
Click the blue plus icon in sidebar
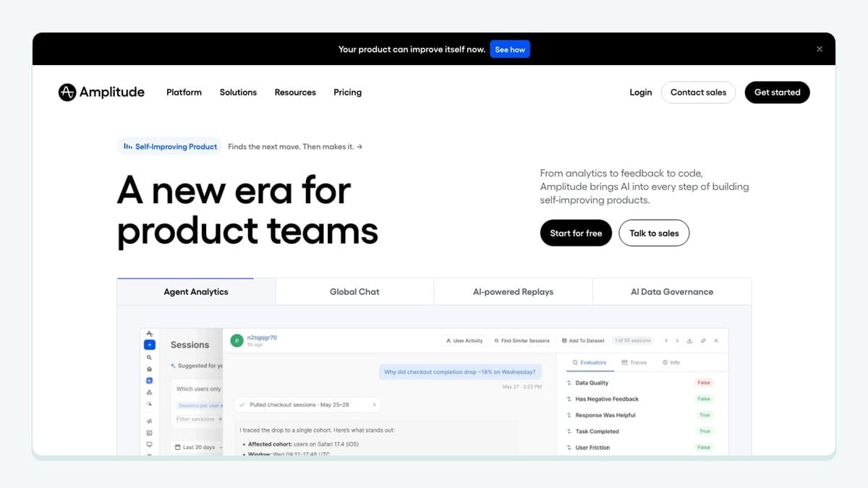[x=150, y=345]
